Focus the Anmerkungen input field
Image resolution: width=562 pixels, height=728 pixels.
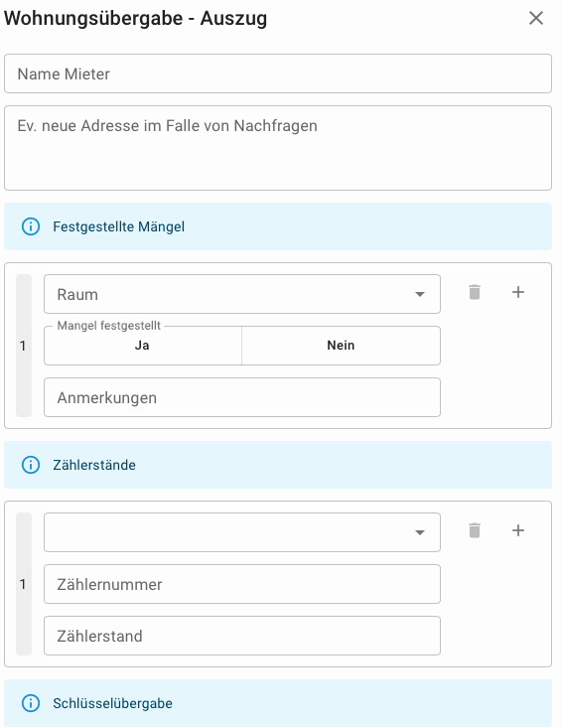(x=242, y=397)
